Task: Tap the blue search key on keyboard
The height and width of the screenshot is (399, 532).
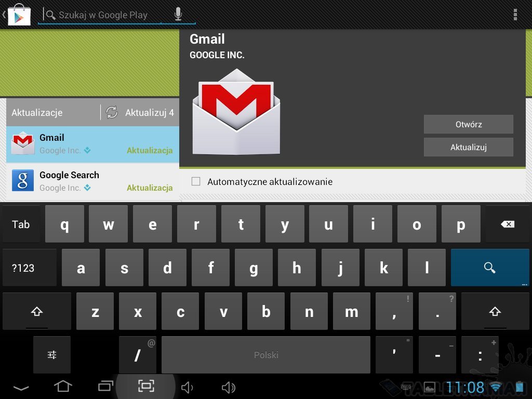Action: 489,268
